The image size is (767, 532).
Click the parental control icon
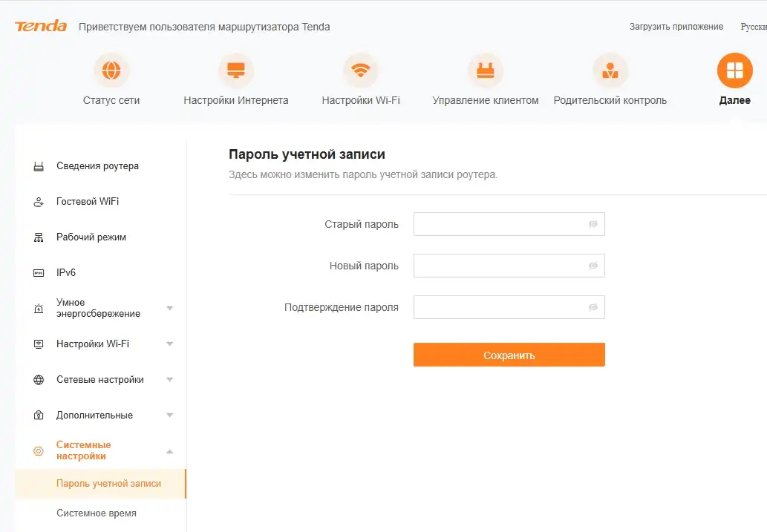[610, 70]
